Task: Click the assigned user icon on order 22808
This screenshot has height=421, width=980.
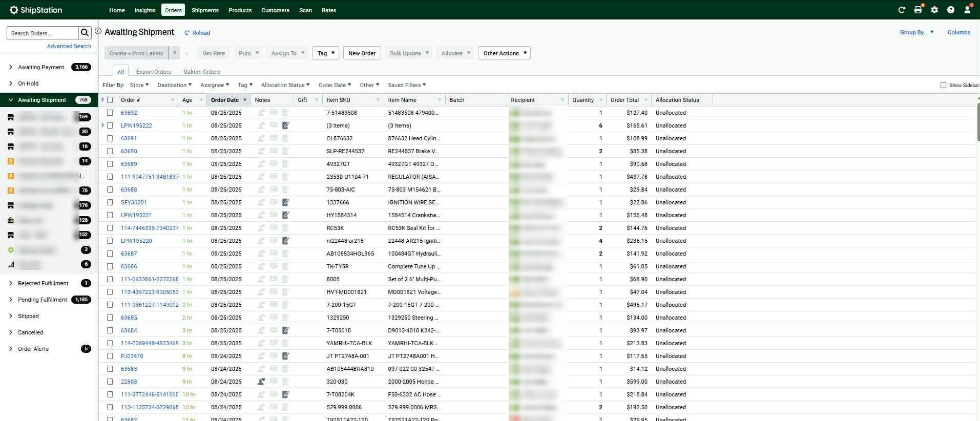Action: [x=261, y=382]
